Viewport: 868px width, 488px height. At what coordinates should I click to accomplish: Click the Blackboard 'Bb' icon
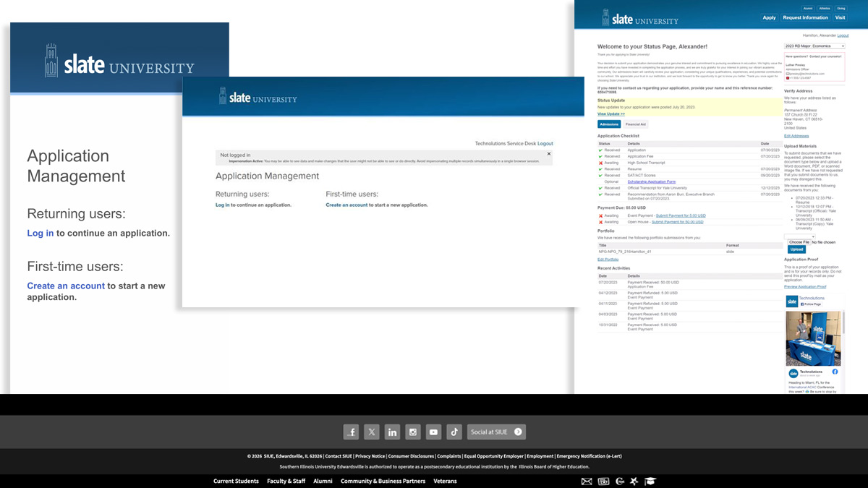click(x=603, y=481)
